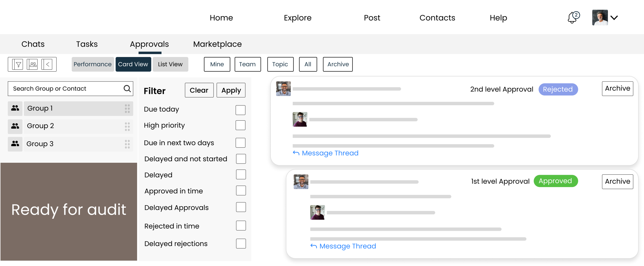Check the Due today filter
Image resolution: width=644 pixels, height=266 pixels.
[x=240, y=110]
